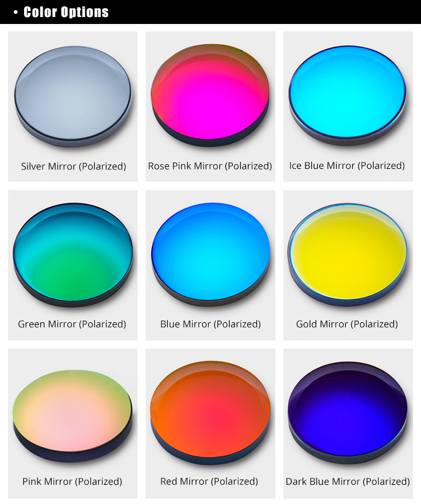Click the Green Mirror (Polarized) label
The width and height of the screenshot is (421, 504).
72,324
